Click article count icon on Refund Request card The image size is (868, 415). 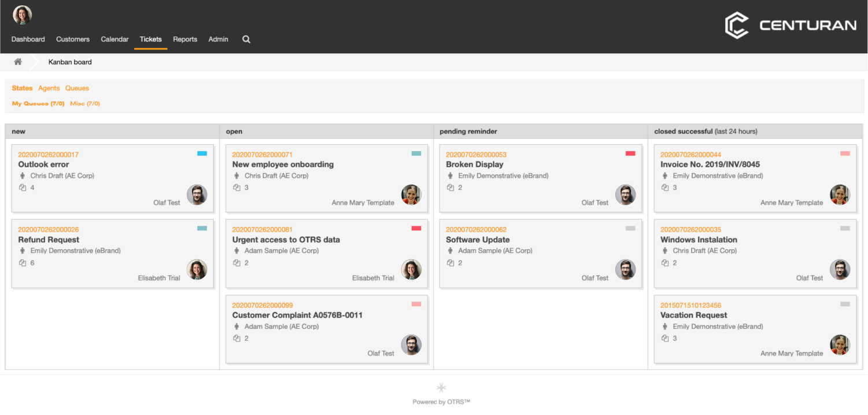(23, 263)
